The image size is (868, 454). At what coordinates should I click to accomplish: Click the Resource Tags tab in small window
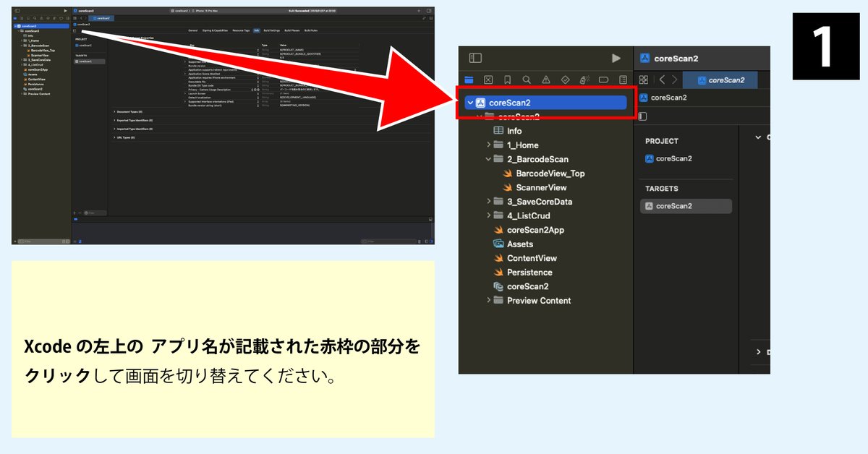(x=241, y=30)
